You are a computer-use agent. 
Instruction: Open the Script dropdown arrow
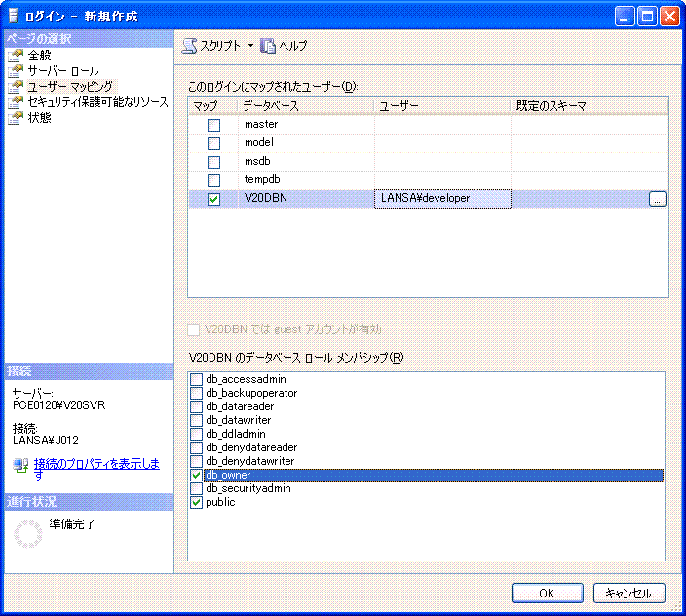click(x=250, y=46)
